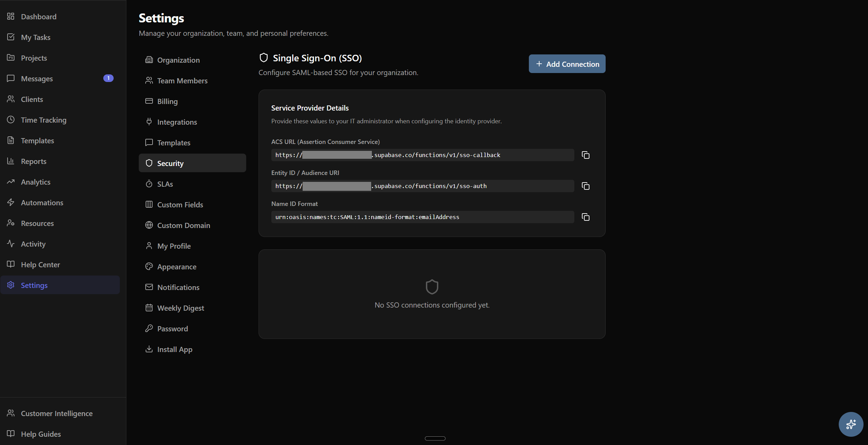Screen dimensions: 868x445
Task: Open Customer Intelligence at bottom of sidebar
Action: [x=56, y=413]
